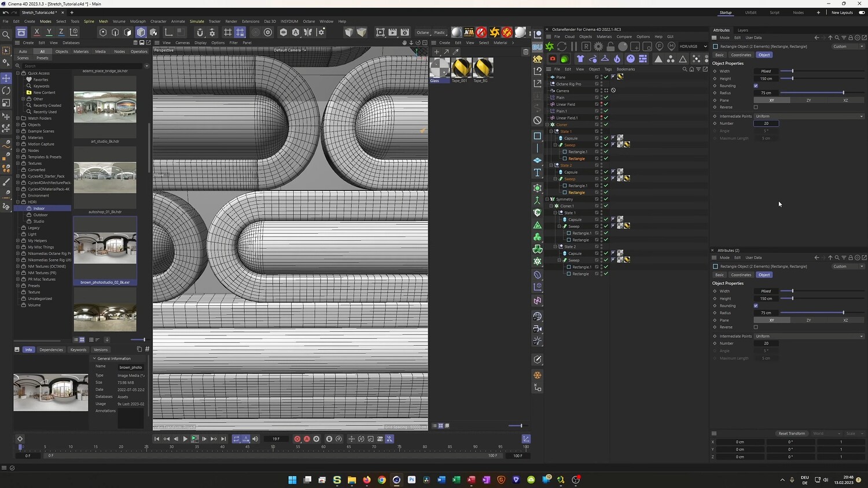Toggle enable checkmark for Symmetry object
Screen dimensions: 868x488
606,199
